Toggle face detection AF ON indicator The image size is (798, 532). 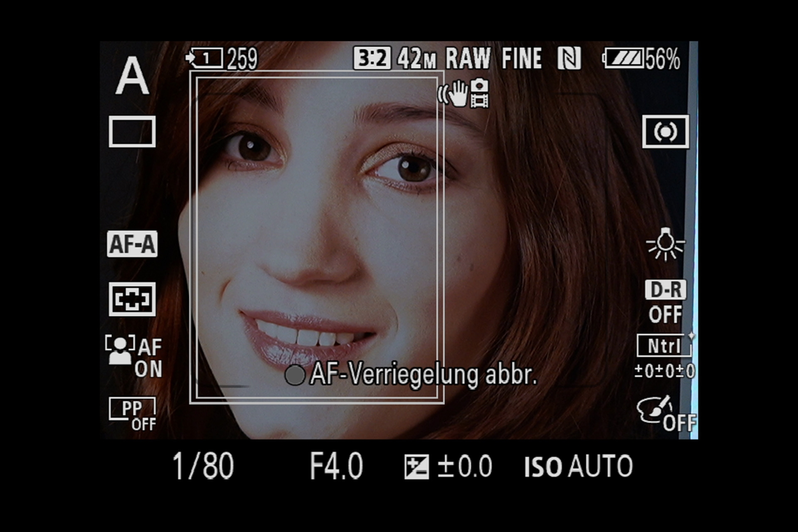click(x=133, y=357)
